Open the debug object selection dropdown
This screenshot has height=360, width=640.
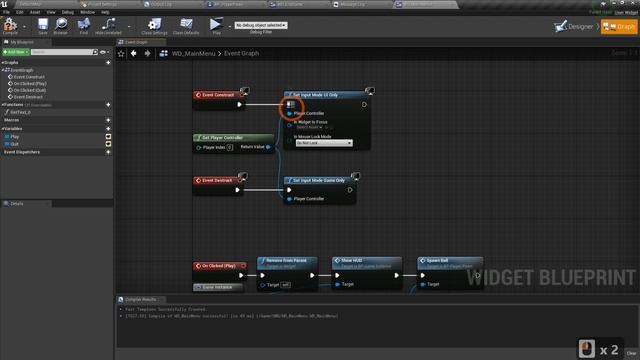pos(261,25)
